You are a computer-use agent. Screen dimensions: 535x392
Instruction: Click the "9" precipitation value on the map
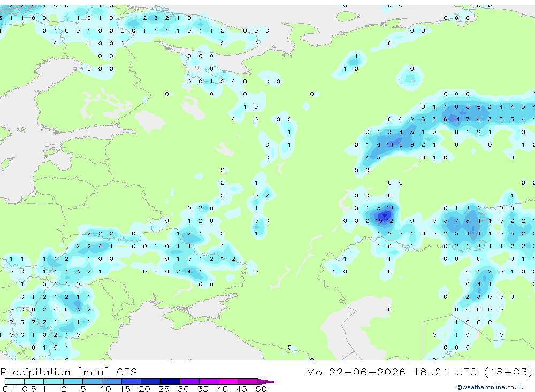[x=401, y=144]
